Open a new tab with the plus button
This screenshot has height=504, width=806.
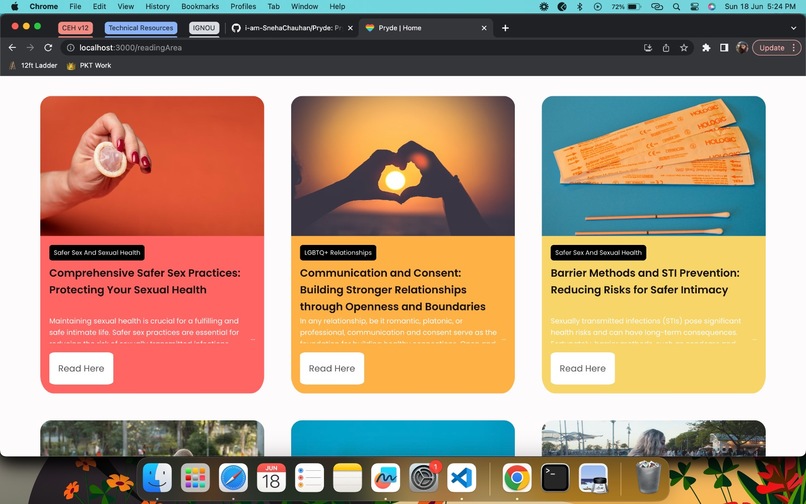coord(505,28)
